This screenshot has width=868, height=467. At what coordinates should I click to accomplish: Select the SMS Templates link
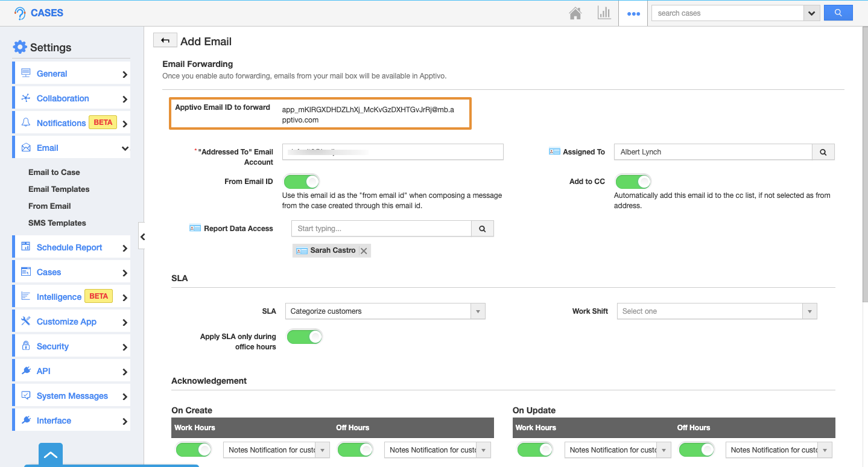click(57, 223)
